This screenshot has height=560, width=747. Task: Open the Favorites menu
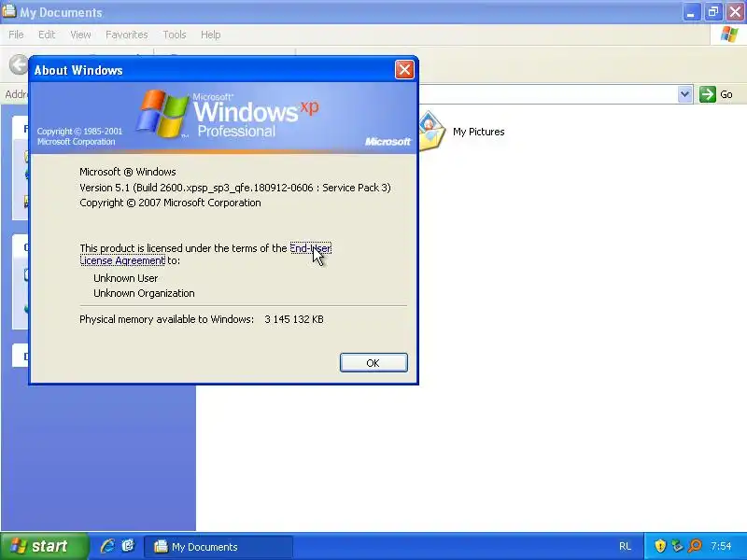coord(127,35)
